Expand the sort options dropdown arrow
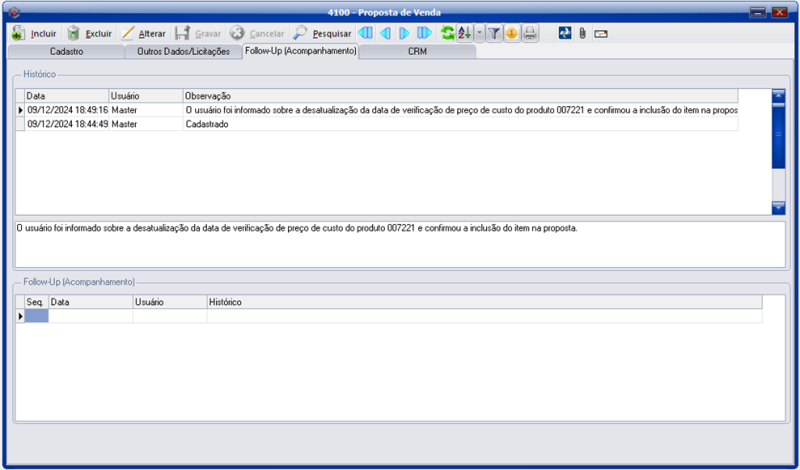The width and height of the screenshot is (800, 470). tap(479, 33)
